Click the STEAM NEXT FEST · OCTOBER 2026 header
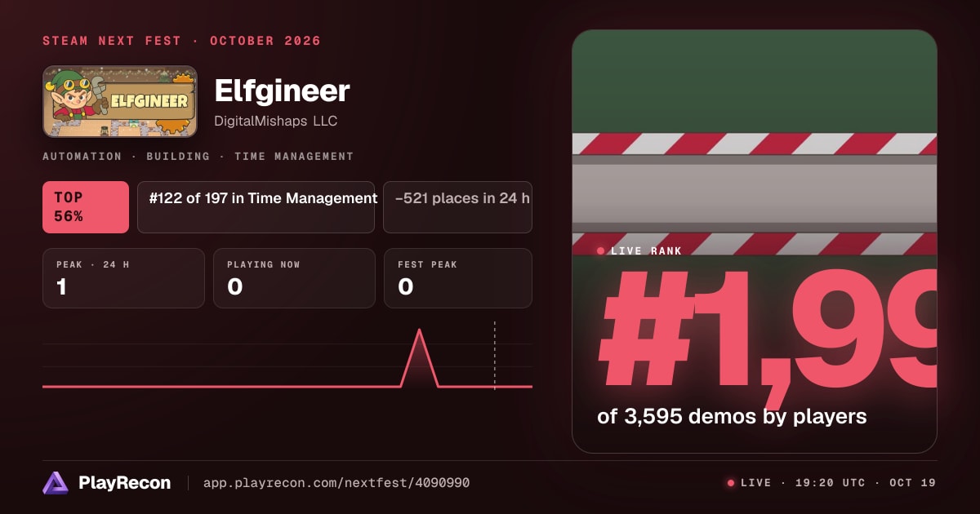 click(x=181, y=41)
